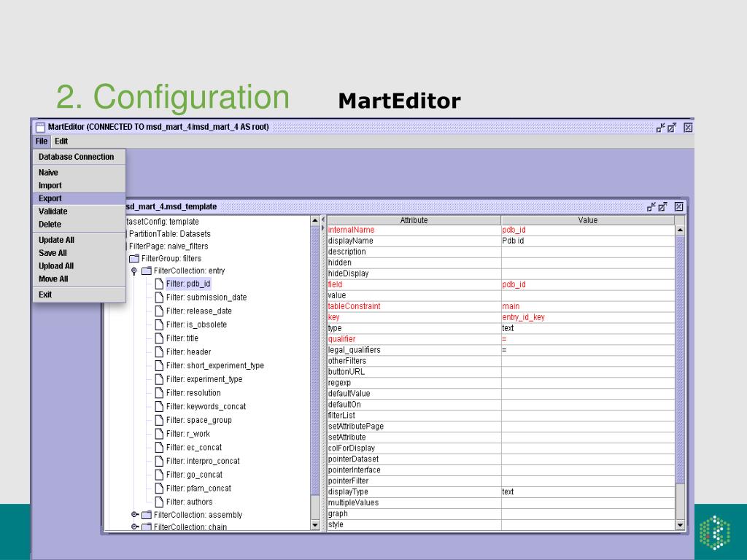
Task: Click document icon beside Filter: authors
Action: coord(159,502)
